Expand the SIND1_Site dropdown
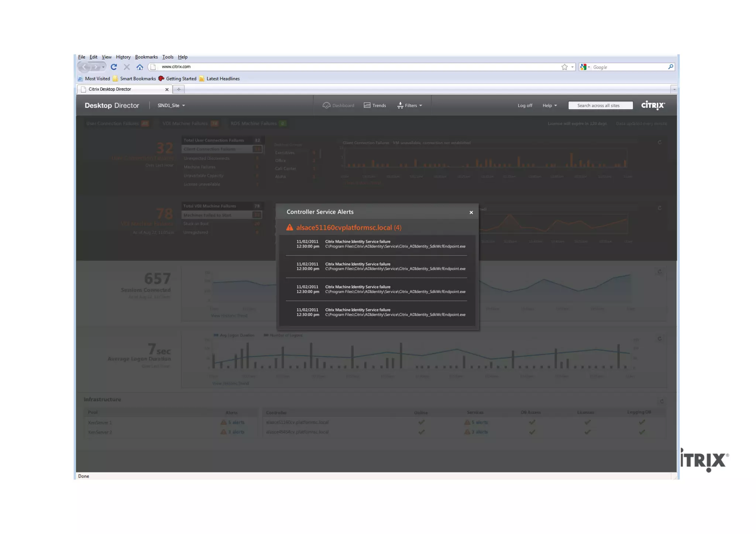Image resolution: width=756 pixels, height=534 pixels. pyautogui.click(x=171, y=106)
